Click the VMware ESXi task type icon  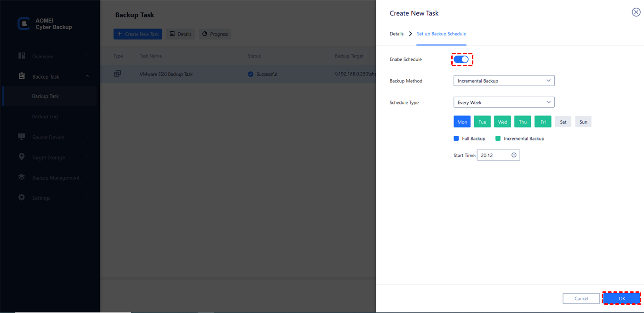[x=118, y=74]
